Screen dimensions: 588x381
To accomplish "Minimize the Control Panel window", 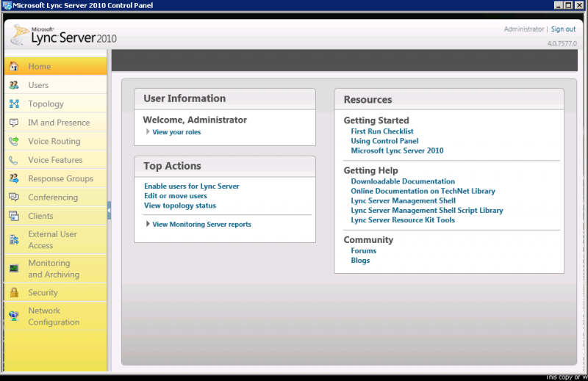I will tap(559, 5).
